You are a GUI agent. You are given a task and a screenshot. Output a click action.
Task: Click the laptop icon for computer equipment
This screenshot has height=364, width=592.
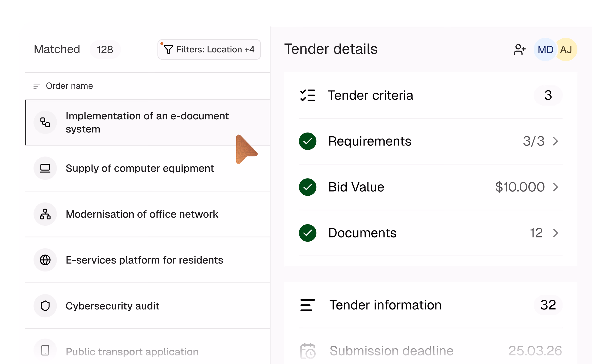[x=45, y=168]
